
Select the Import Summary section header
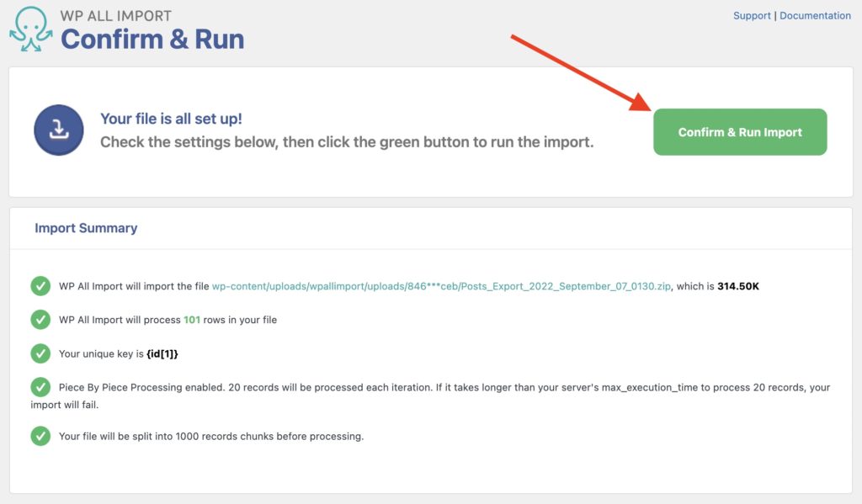tap(85, 228)
